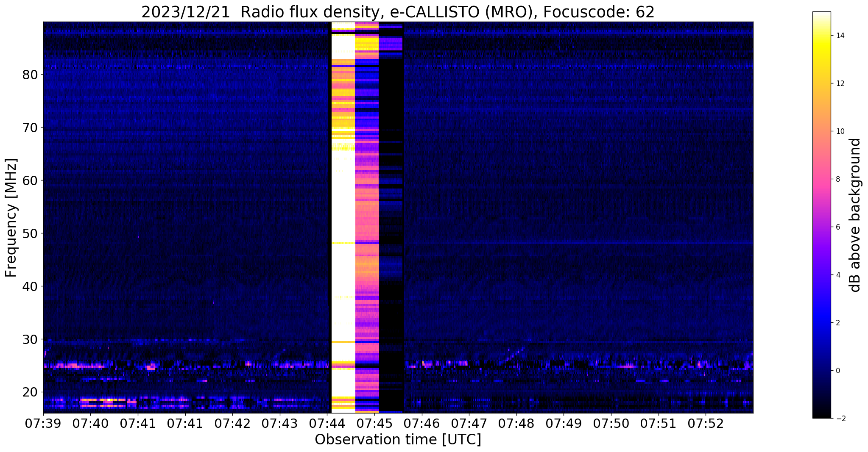Image resolution: width=868 pixels, height=452 pixels.
Task: Click the 60 MHz frequency tick label
Action: [30, 180]
